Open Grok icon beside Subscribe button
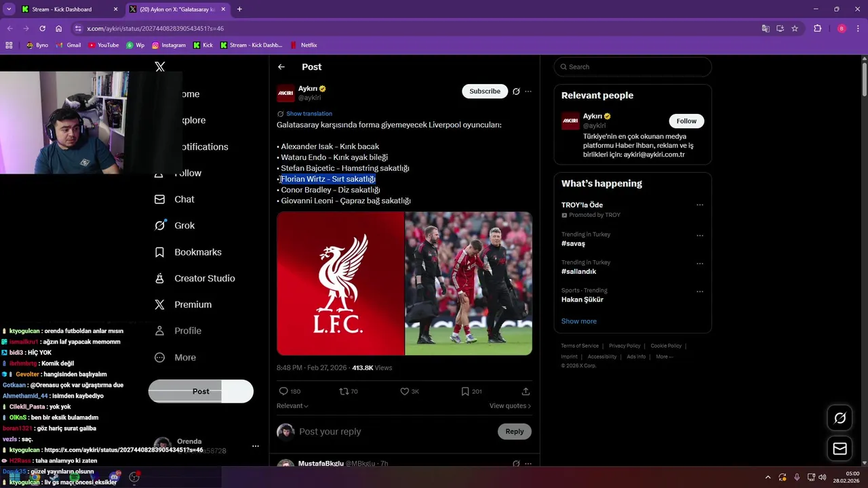Viewport: 868px width, 488px height. [x=516, y=91]
